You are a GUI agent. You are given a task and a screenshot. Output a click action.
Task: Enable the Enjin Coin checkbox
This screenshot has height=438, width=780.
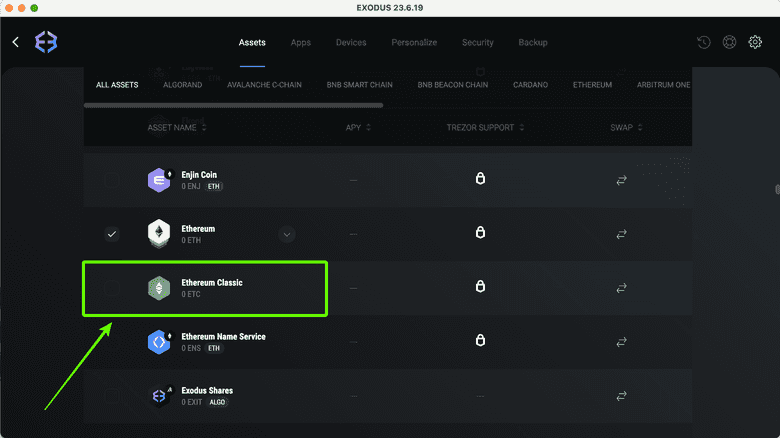[x=112, y=180]
